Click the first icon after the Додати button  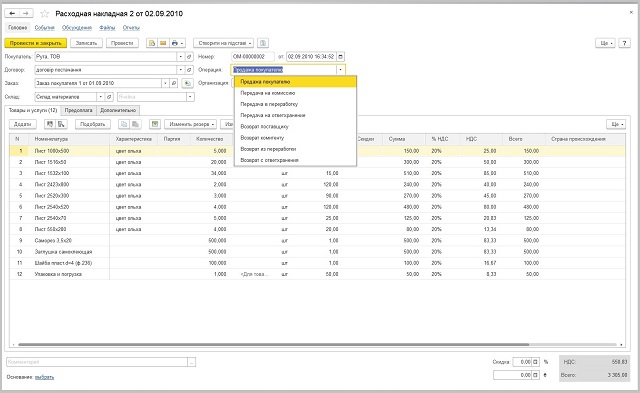[x=50, y=124]
